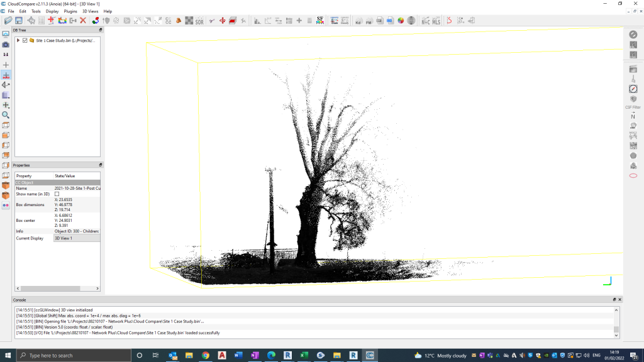
Task: Open the Current Display dropdown
Action: pyautogui.click(x=76, y=238)
